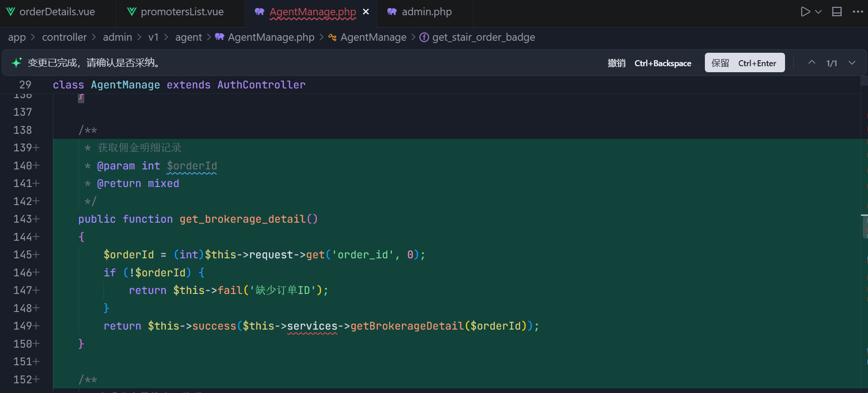The width and height of the screenshot is (868, 393).
Task: Expand chevron after 'controller' breadcrumb
Action: (x=94, y=37)
